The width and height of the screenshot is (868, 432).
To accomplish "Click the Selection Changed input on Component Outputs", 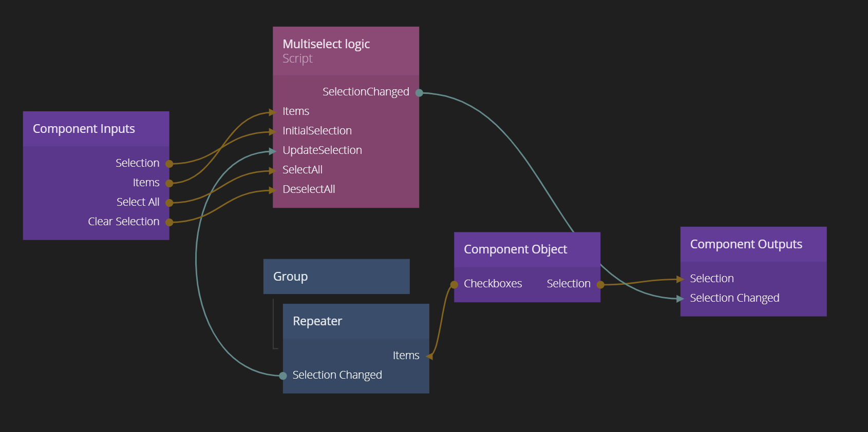I will coord(734,298).
